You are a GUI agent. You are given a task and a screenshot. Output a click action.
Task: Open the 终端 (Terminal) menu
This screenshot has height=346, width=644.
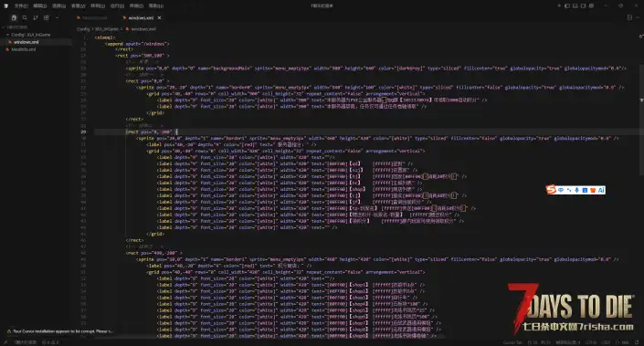[x=136, y=5]
